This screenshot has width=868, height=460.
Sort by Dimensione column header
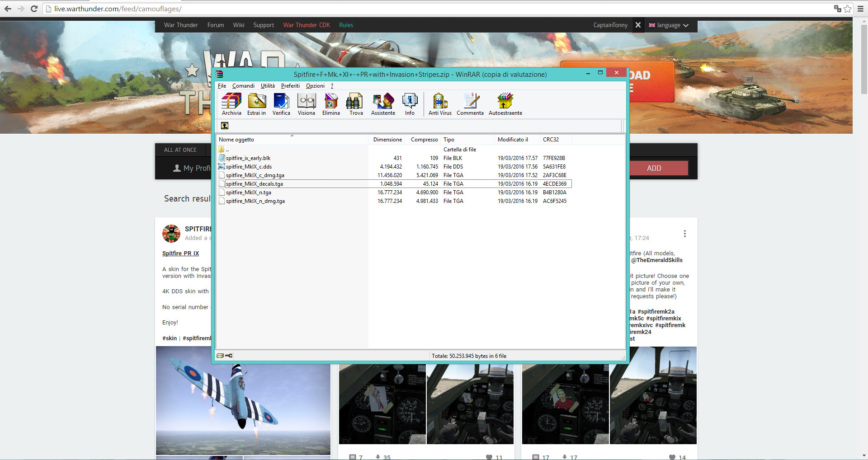pyautogui.click(x=387, y=140)
